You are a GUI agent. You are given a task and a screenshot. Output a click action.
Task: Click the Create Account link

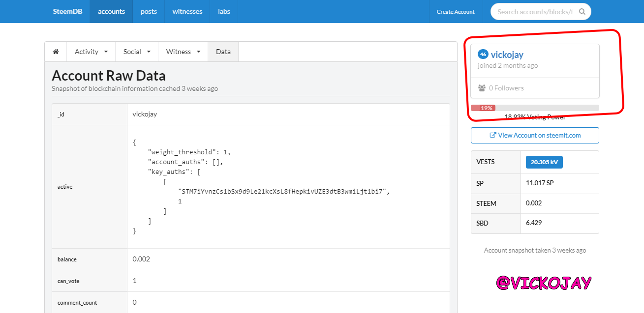[456, 12]
